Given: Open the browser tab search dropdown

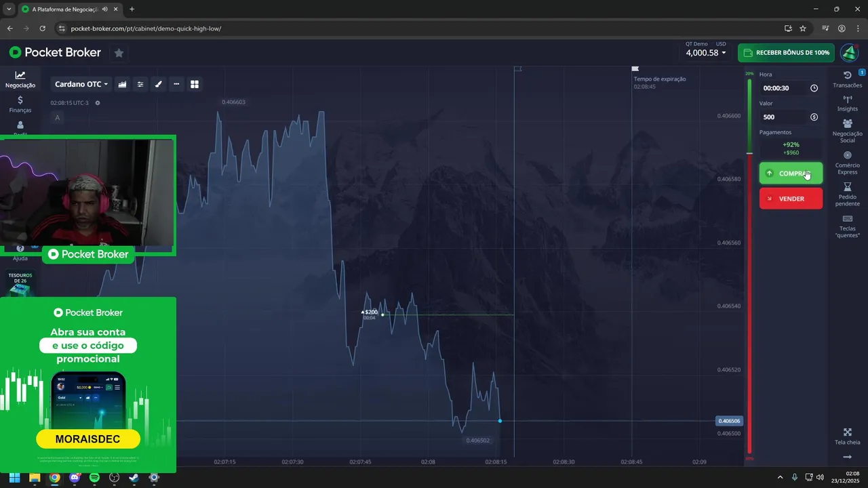Looking at the screenshot, I should [x=9, y=9].
